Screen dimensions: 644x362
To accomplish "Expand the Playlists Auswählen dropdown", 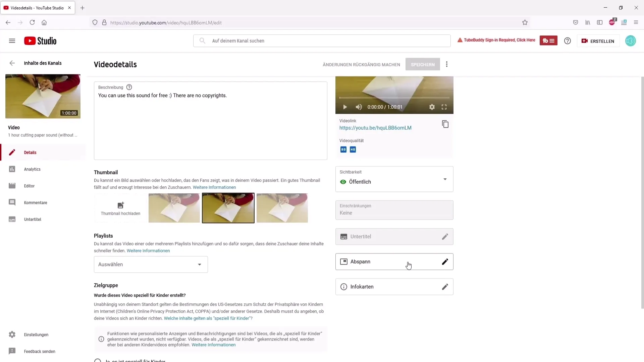I will (x=151, y=264).
